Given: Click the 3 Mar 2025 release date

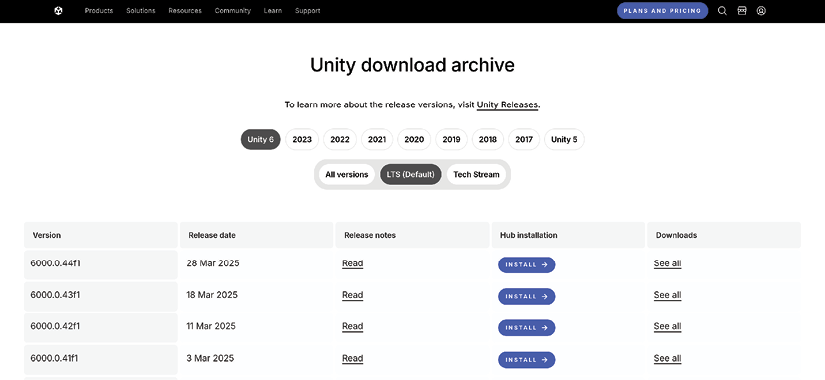Looking at the screenshot, I should (210, 358).
